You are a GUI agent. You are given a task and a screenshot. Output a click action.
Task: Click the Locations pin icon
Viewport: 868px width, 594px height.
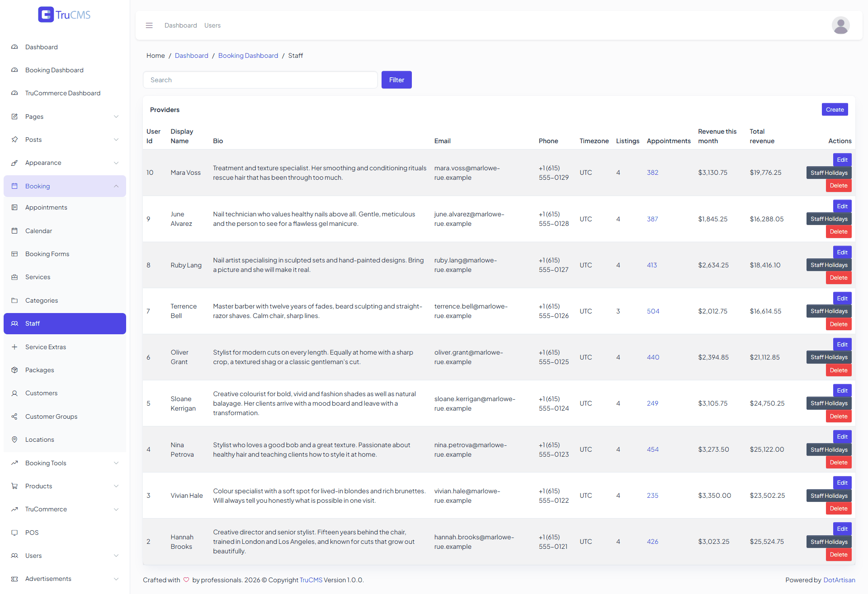pyautogui.click(x=14, y=440)
